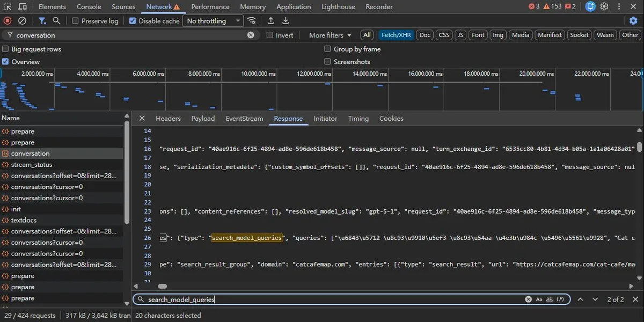Screen dimensions: 644x322
Task: Open network conditions wifi icon
Action: pos(251,21)
